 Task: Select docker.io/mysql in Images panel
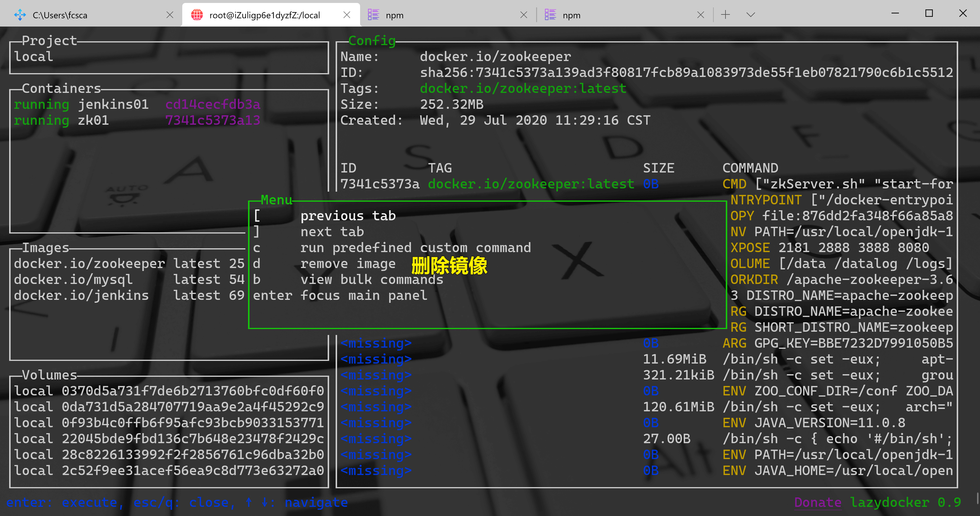(73, 280)
